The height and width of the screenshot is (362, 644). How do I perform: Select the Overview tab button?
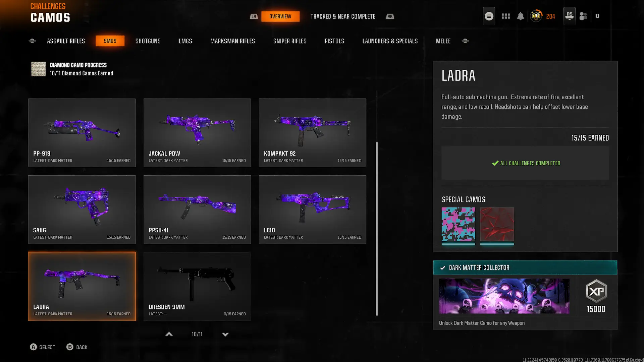pyautogui.click(x=280, y=16)
